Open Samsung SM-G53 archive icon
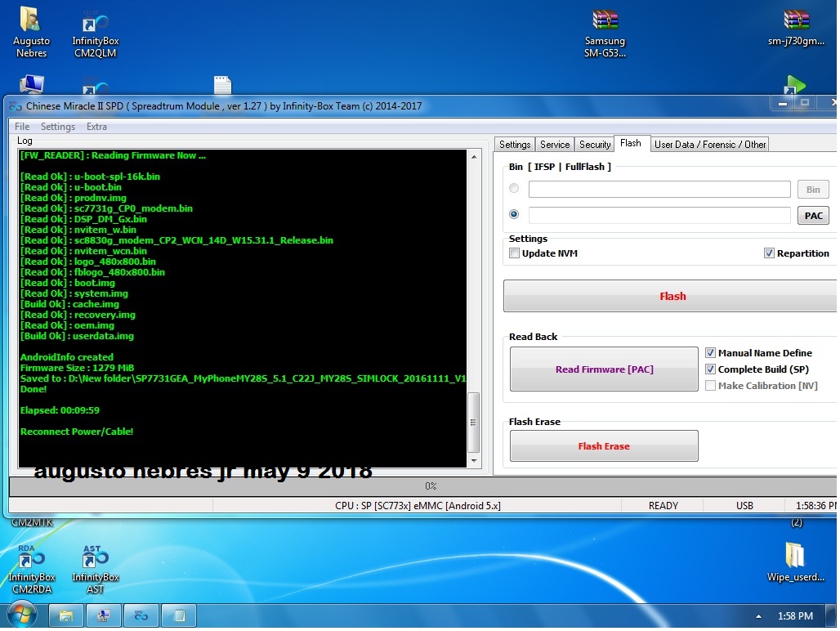 (605, 34)
